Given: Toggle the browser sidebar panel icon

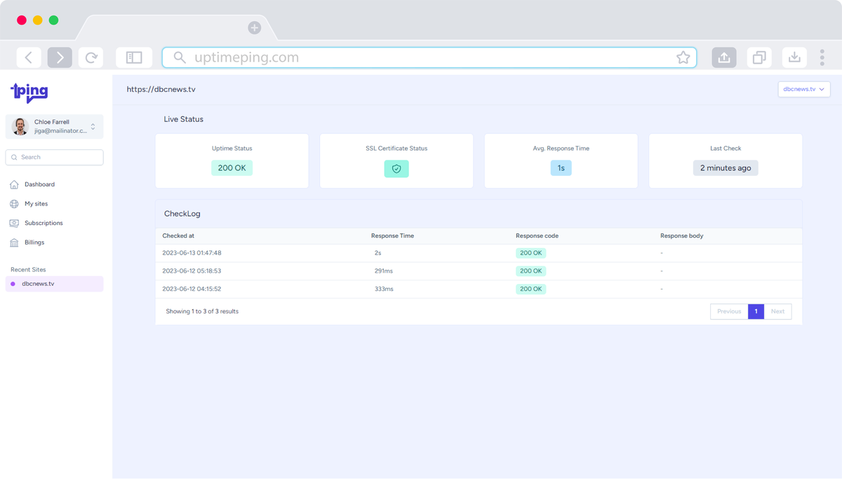Looking at the screenshot, I should (134, 57).
